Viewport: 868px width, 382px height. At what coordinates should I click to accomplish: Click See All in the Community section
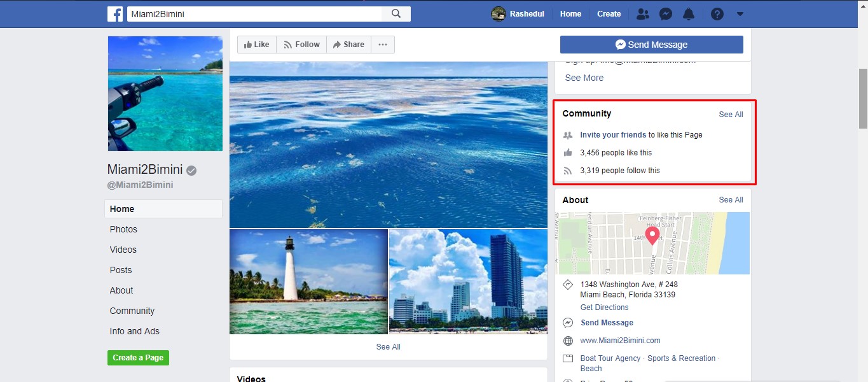click(731, 115)
